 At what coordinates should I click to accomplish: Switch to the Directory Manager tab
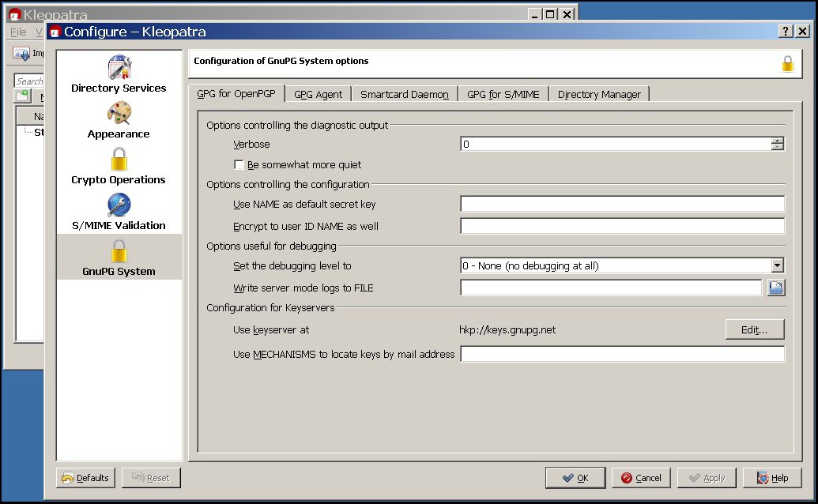[x=599, y=94]
